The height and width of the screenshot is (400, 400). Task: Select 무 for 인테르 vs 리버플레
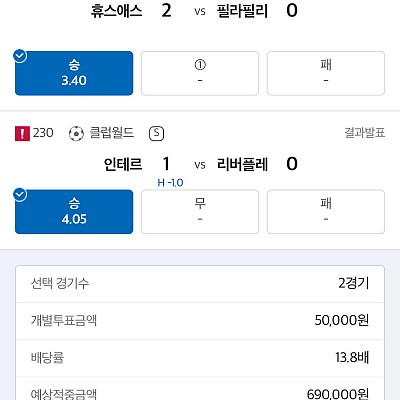(x=200, y=212)
